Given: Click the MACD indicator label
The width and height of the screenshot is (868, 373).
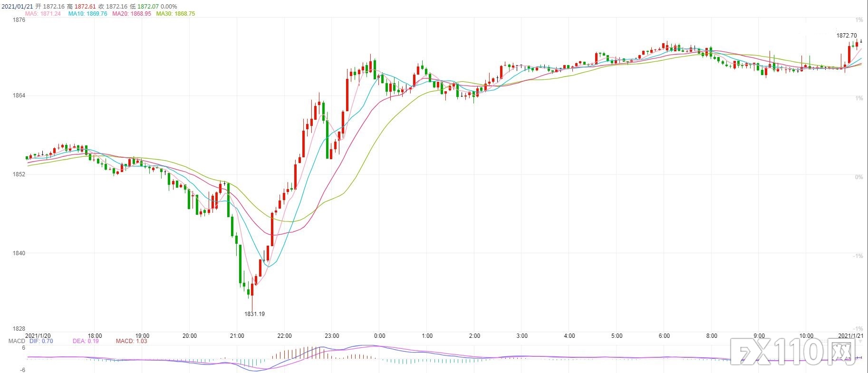Looking at the screenshot, I should (17, 341).
